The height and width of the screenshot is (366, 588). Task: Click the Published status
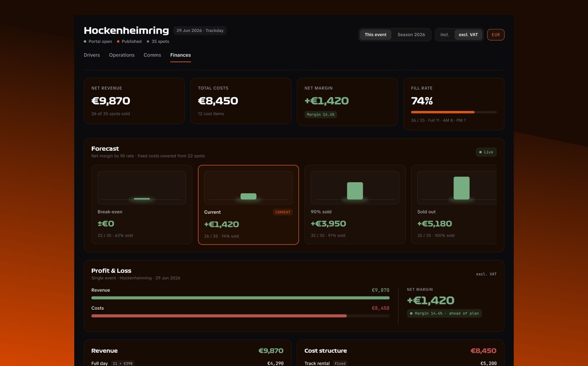pyautogui.click(x=129, y=42)
